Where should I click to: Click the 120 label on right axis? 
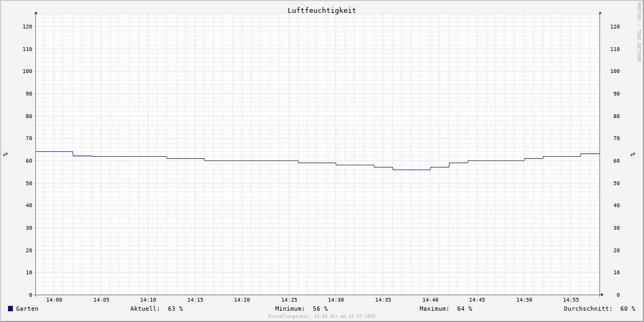615,27
